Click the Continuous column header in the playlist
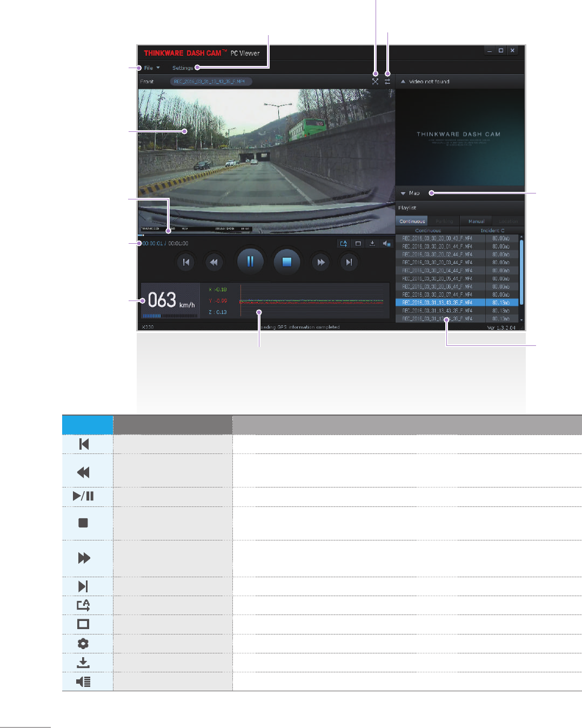Image resolution: width=582 pixels, height=728 pixels. tap(428, 231)
